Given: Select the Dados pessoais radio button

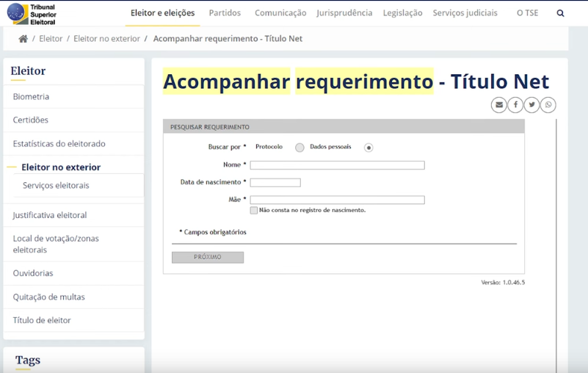Looking at the screenshot, I should (x=369, y=148).
